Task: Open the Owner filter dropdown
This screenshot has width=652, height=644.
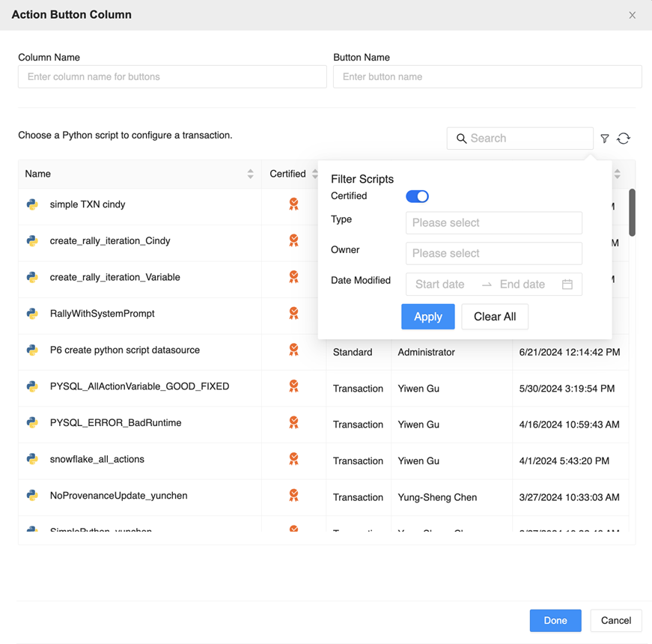Action: coord(493,253)
